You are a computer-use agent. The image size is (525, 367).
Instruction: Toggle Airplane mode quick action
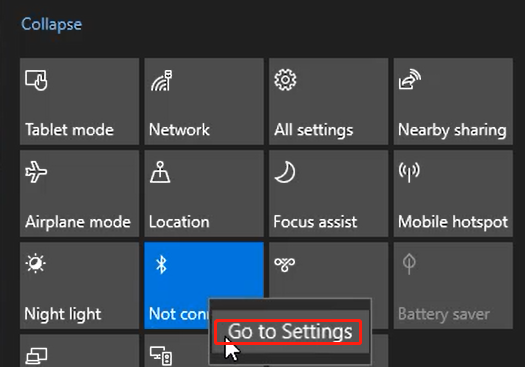click(x=79, y=193)
